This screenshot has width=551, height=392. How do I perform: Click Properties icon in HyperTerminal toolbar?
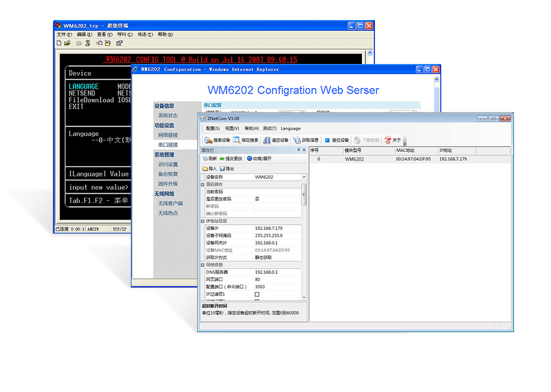[119, 43]
